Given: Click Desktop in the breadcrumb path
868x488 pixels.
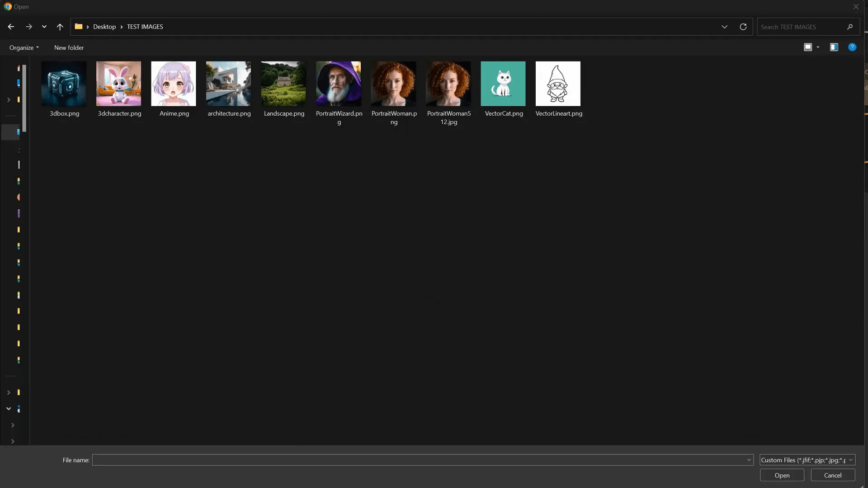Looking at the screenshot, I should coord(104,27).
